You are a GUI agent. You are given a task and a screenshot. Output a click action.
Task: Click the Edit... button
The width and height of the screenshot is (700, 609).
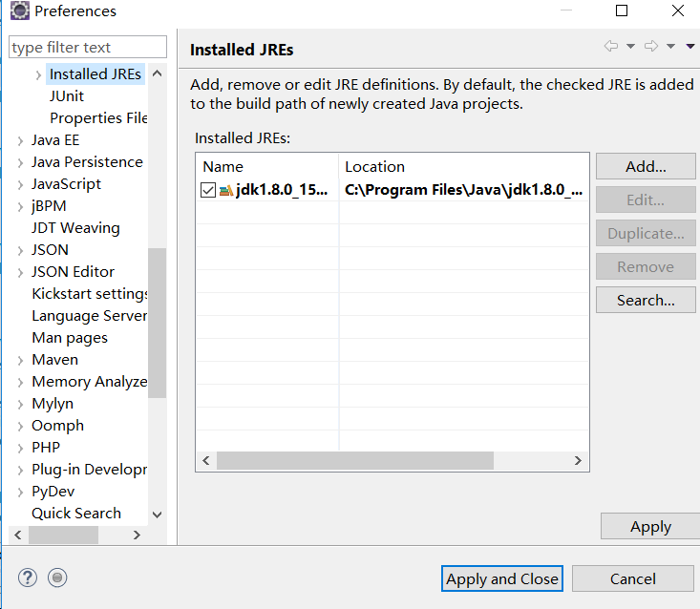(x=646, y=199)
